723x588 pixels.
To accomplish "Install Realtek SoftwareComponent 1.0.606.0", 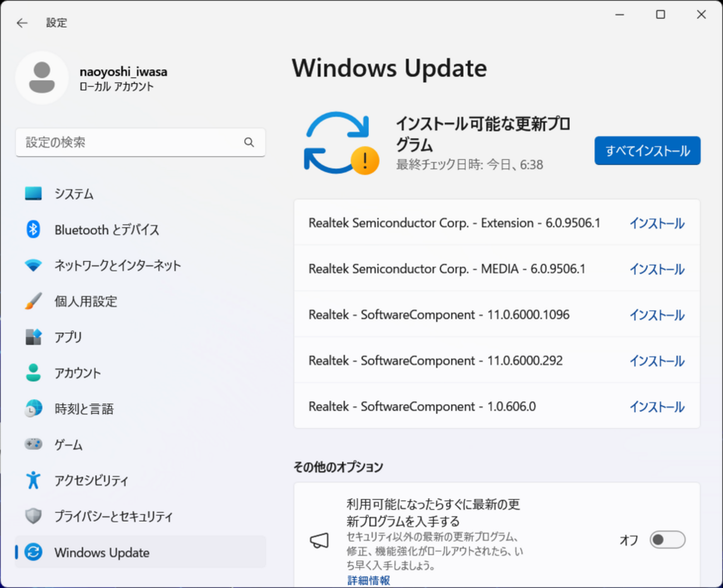I will point(657,407).
